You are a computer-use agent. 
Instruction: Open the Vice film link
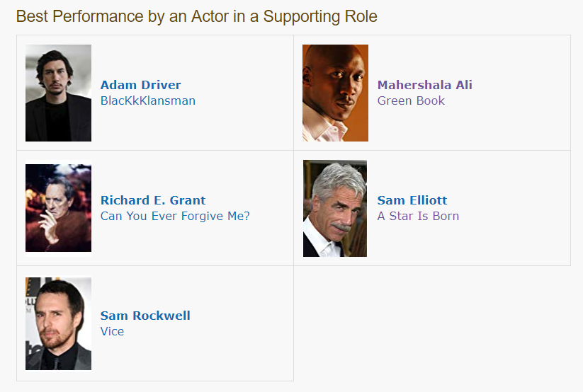tap(113, 331)
